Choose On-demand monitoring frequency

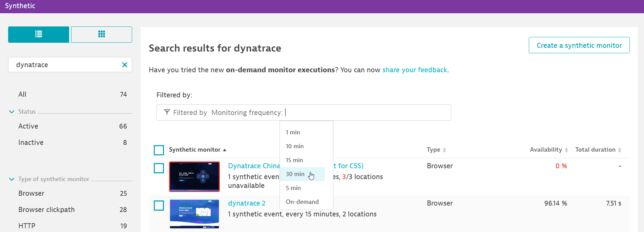302,202
